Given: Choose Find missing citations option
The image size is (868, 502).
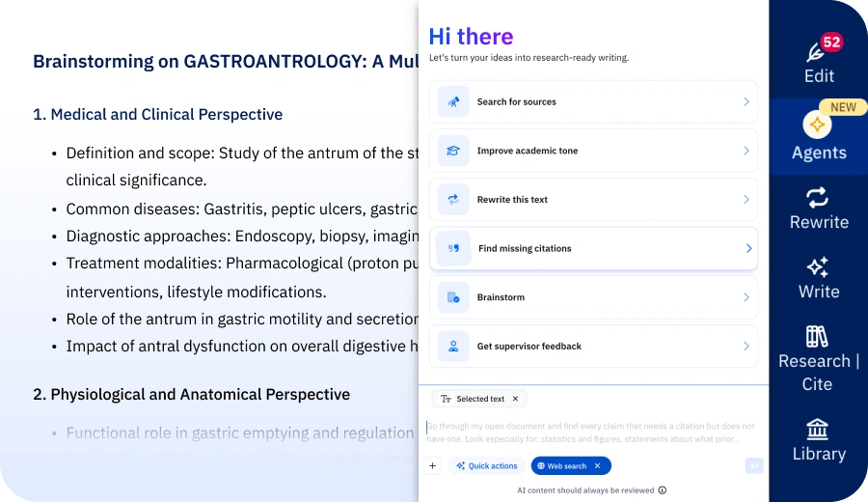Looking at the screenshot, I should click(x=593, y=248).
